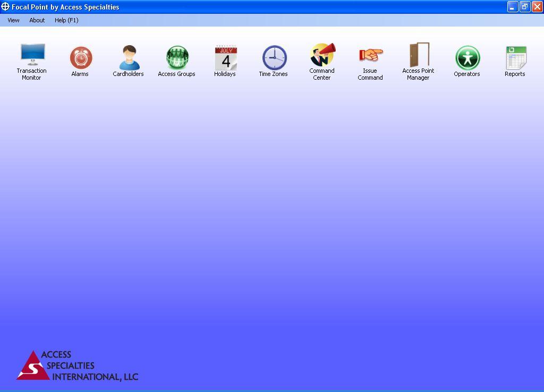Open the Time Zones clock icon

point(275,57)
